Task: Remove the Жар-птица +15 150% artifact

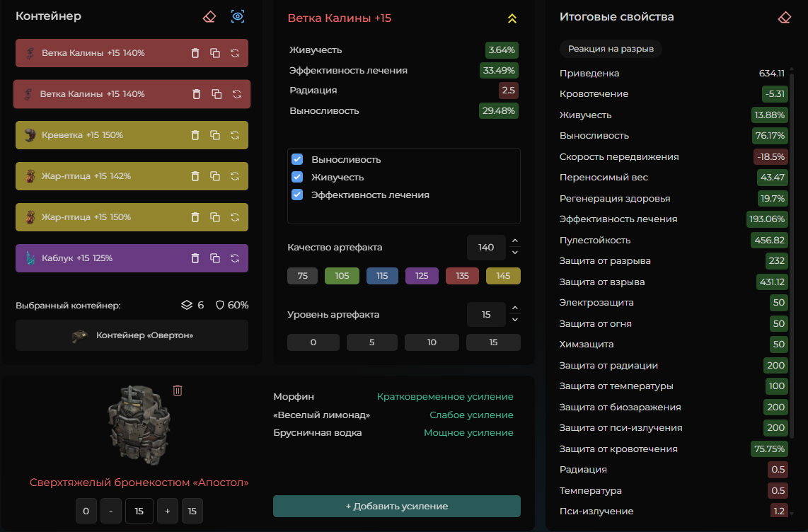Action: [x=195, y=216]
